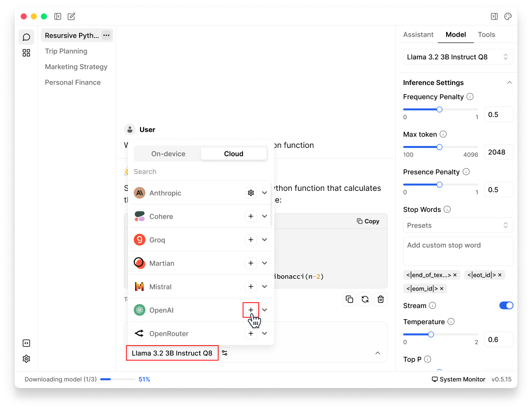The height and width of the screenshot is (410, 532).
Task: Toggle the left panel collapse icon
Action: coord(58,16)
